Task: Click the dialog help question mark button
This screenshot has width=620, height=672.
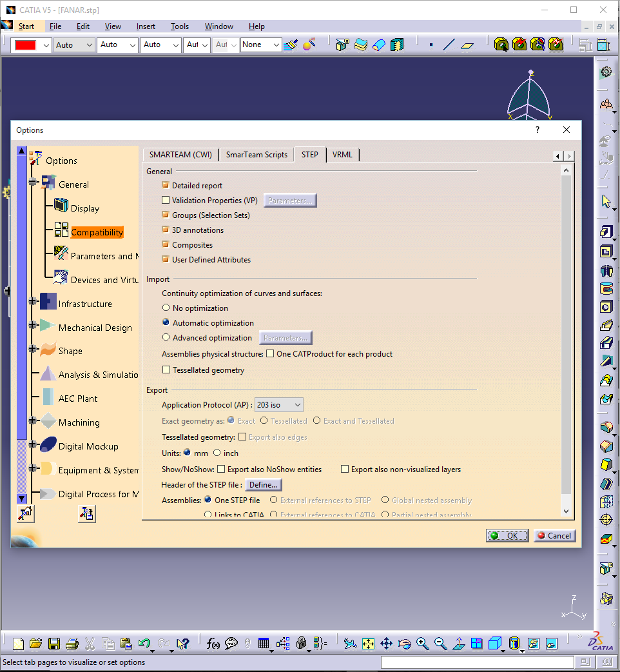Action: click(x=538, y=130)
